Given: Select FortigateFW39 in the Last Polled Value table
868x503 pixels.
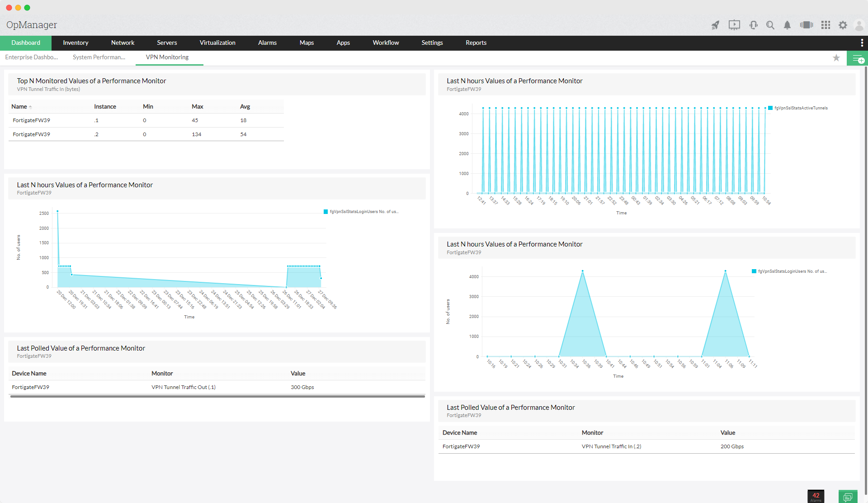Looking at the screenshot, I should coord(30,387).
